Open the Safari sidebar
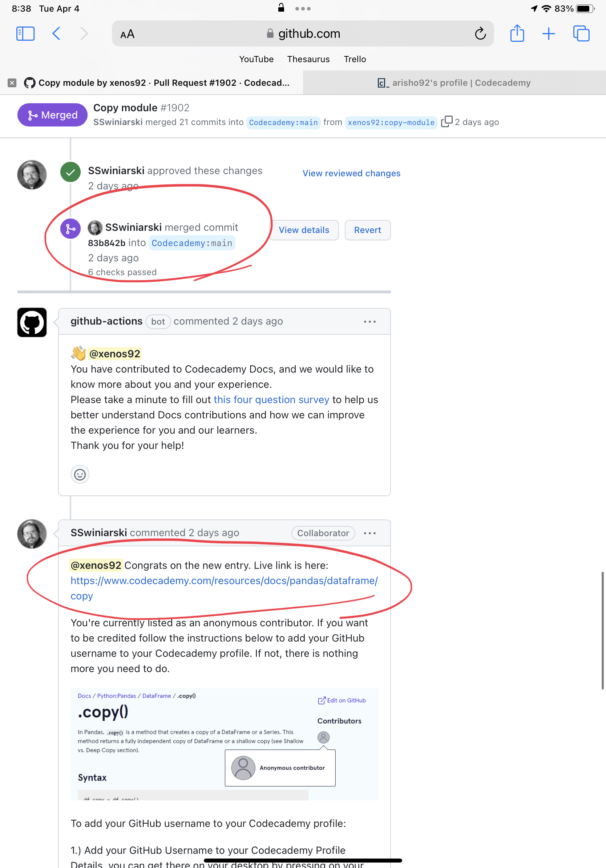 pyautogui.click(x=25, y=33)
